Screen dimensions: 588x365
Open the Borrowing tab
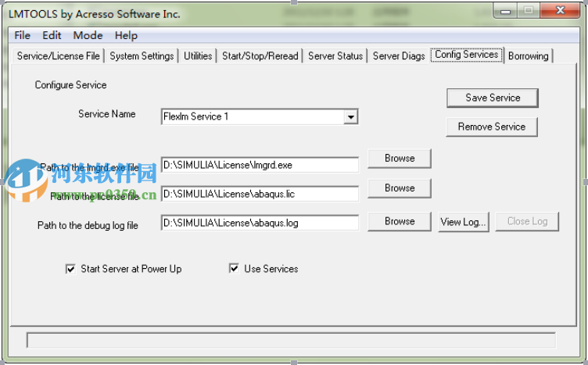point(529,56)
